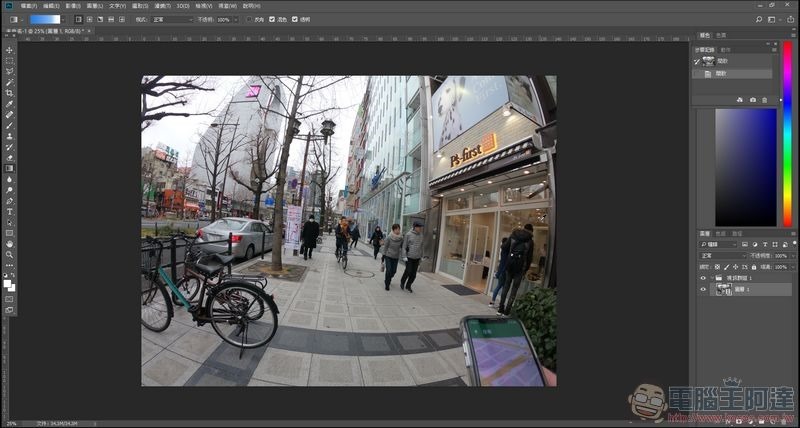Select the Hand tool

(x=10, y=243)
